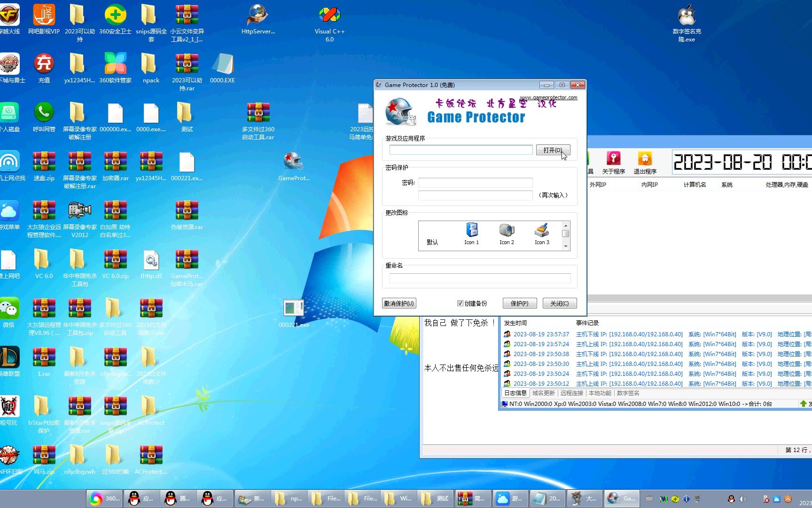
Task: Open the VC 6.0 folder icon
Action: pyautogui.click(x=44, y=264)
